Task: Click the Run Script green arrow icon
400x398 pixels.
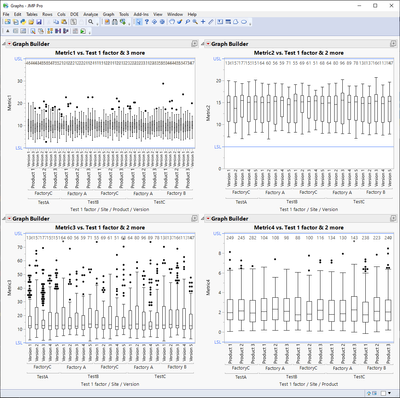Action: [x=83, y=31]
